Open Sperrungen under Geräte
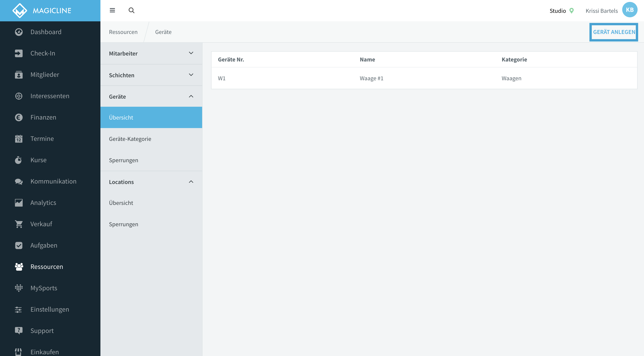644x356 pixels. point(151,160)
